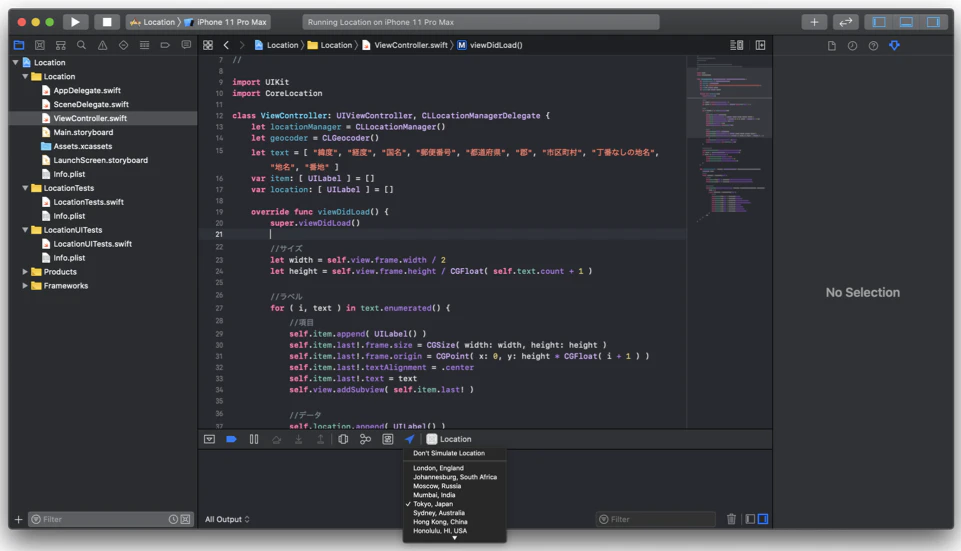Show the Source Control navigator
This screenshot has width=961, height=551.
(x=40, y=45)
